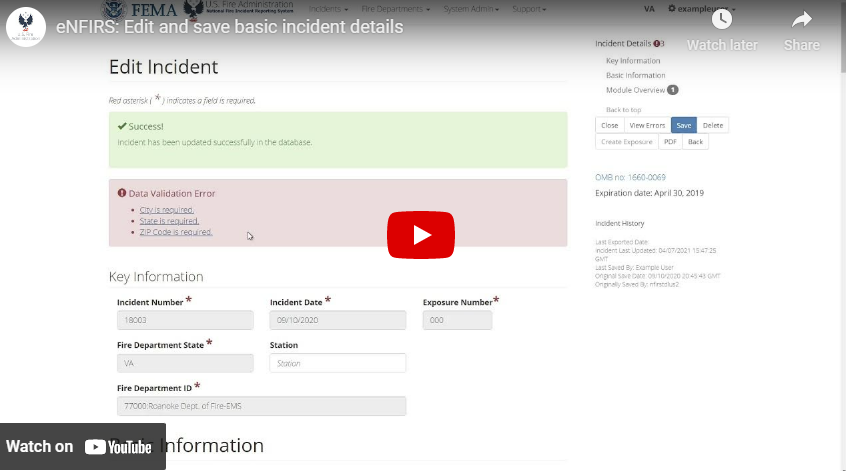
Task: Click the Data Validation Error warning icon
Action: coord(122,193)
